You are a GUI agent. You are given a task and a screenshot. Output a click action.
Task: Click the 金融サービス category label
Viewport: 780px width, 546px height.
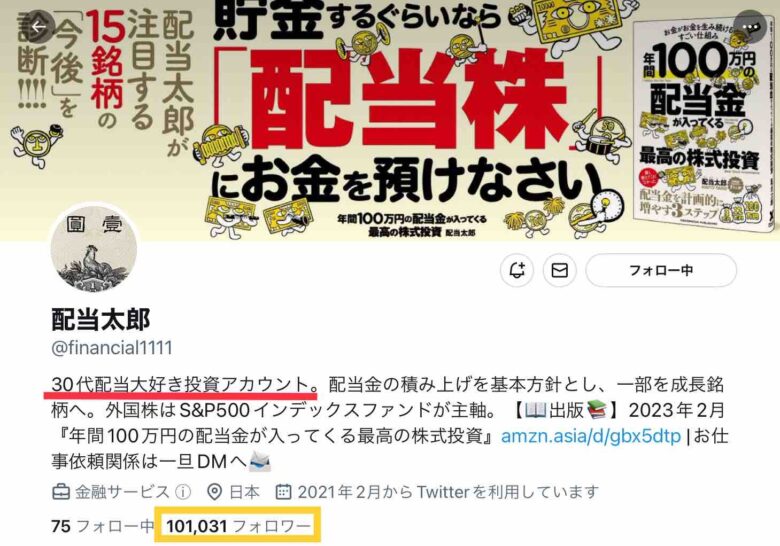pos(122,492)
